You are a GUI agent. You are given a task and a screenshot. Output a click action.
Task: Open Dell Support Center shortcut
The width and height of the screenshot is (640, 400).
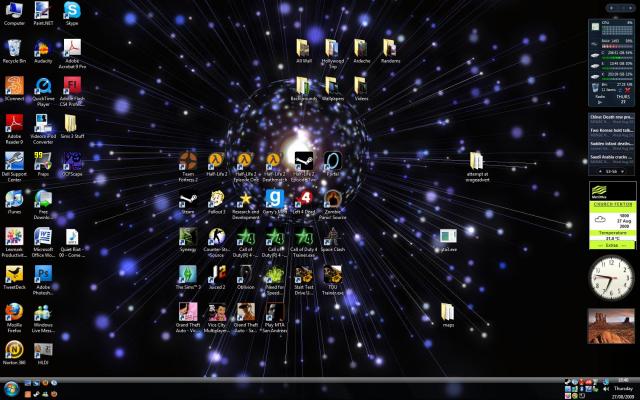tap(14, 166)
